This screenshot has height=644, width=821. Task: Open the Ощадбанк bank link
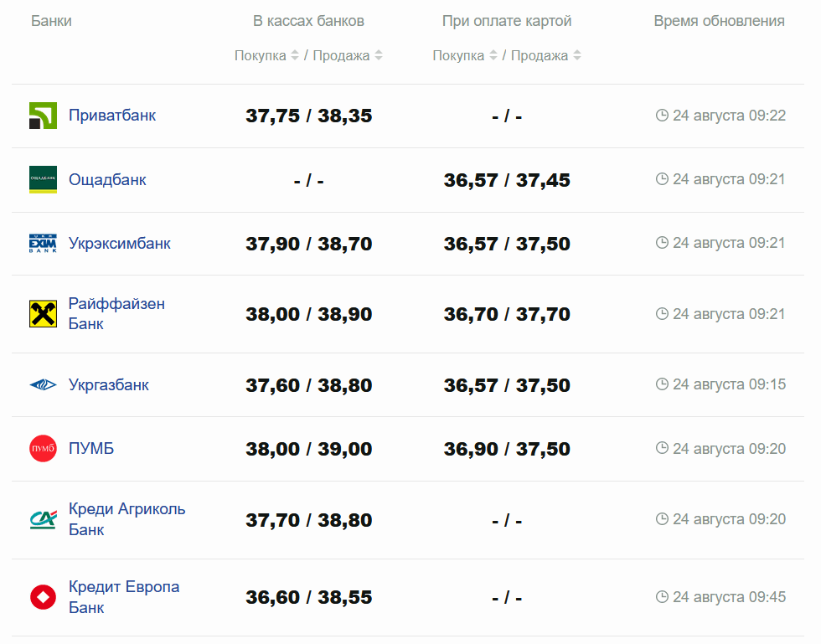107,180
